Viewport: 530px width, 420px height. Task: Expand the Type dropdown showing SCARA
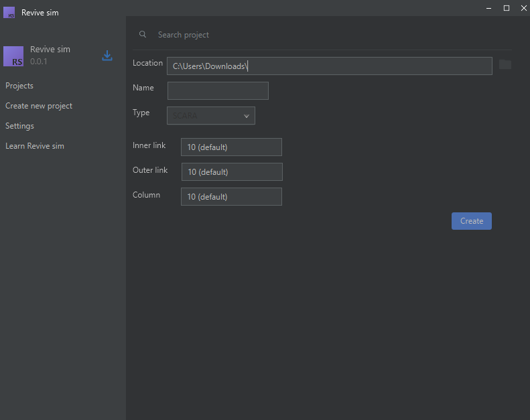[x=211, y=116]
